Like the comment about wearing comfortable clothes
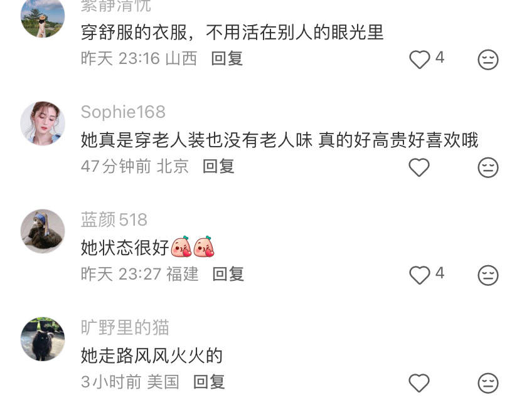 pos(420,60)
